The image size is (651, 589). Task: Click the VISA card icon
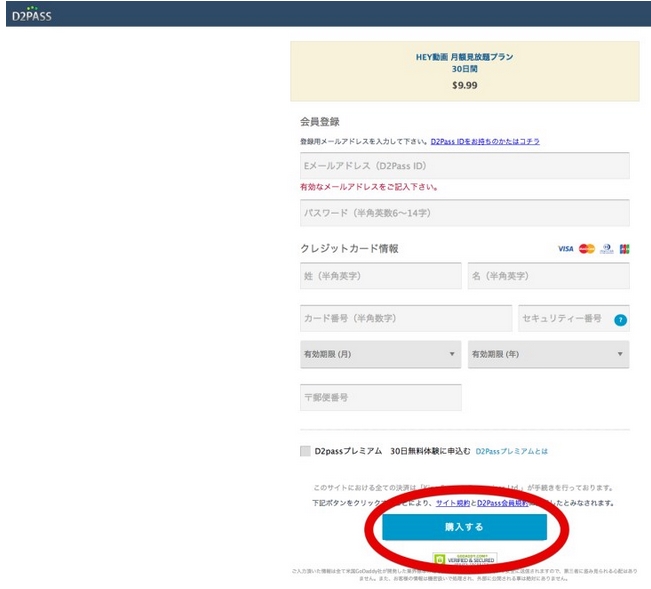pyautogui.click(x=565, y=249)
